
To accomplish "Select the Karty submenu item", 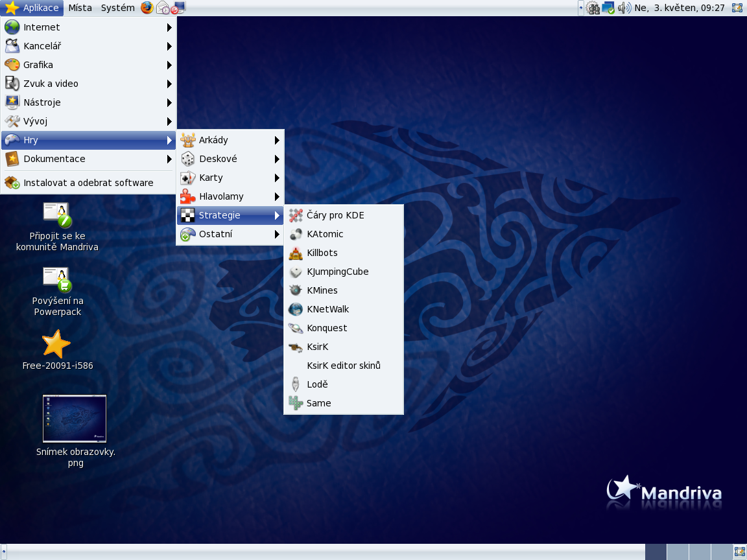I will pos(230,178).
